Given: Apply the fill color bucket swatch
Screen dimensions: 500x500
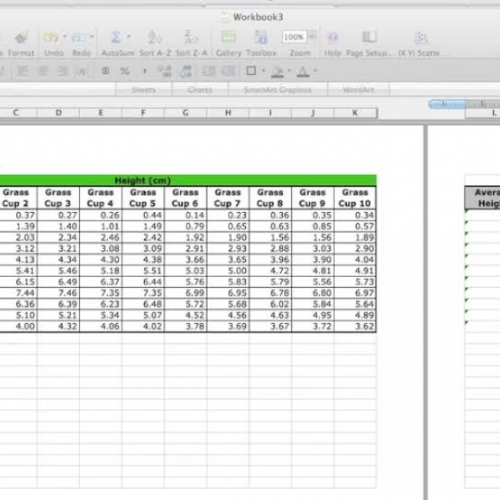Looking at the screenshot, I should click(x=277, y=71).
